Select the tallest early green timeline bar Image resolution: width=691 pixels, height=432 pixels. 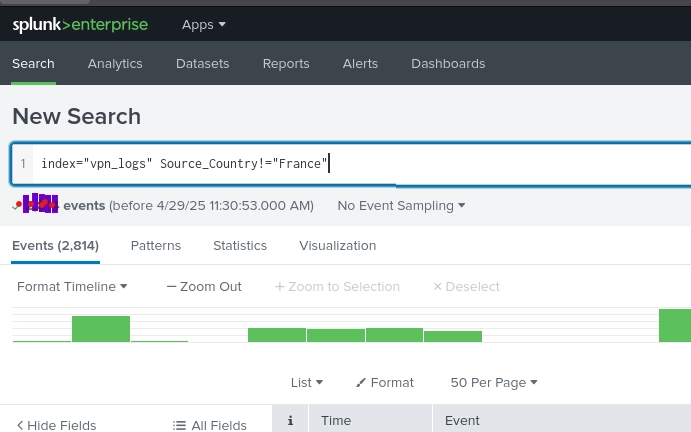[x=101, y=329]
